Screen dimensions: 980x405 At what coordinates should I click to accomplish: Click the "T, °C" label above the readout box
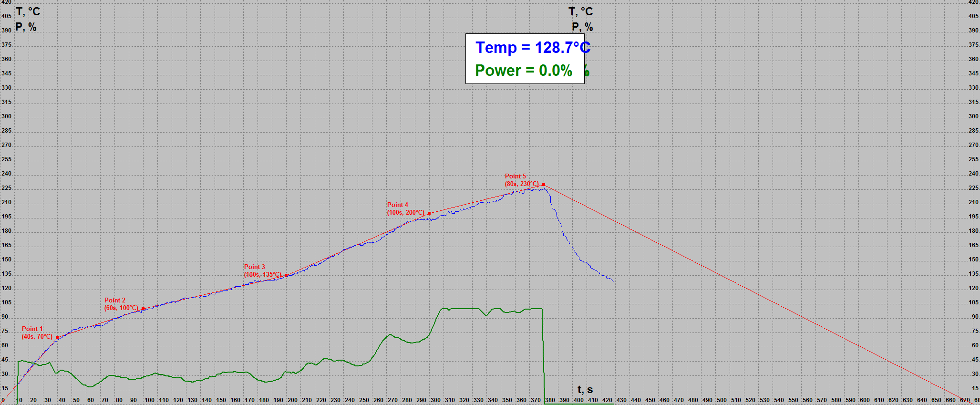click(581, 11)
